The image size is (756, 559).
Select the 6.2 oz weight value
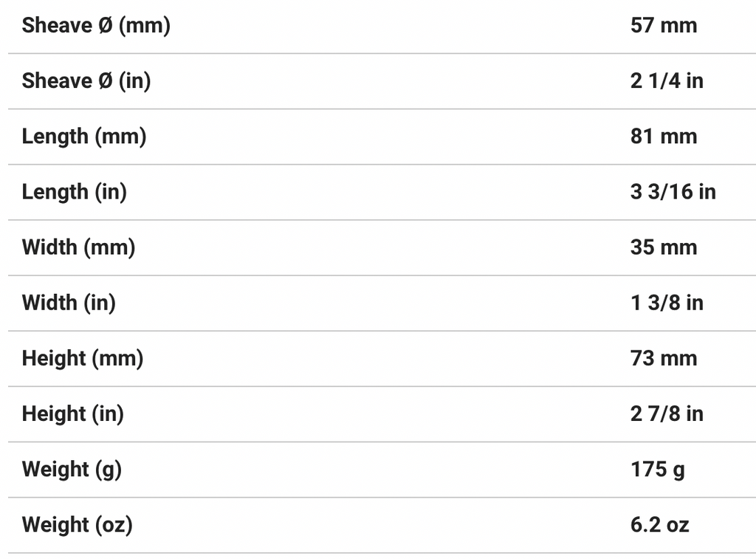(x=659, y=525)
